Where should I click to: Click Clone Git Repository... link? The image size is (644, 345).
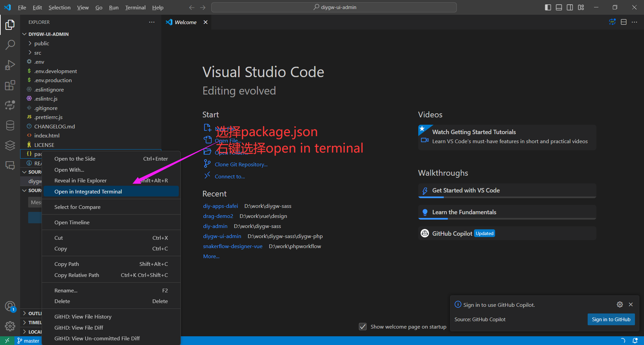click(x=241, y=164)
